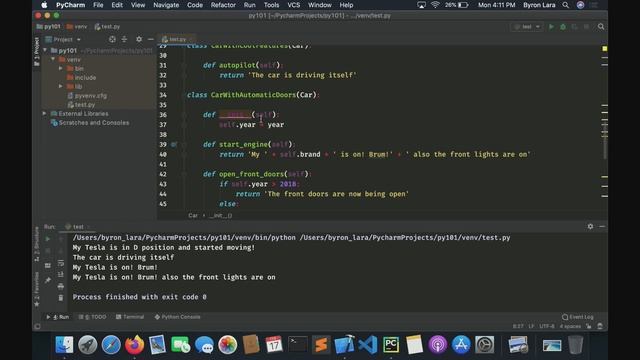Open the Project view mode dropdown
The height and width of the screenshot is (360, 640).
click(63, 40)
